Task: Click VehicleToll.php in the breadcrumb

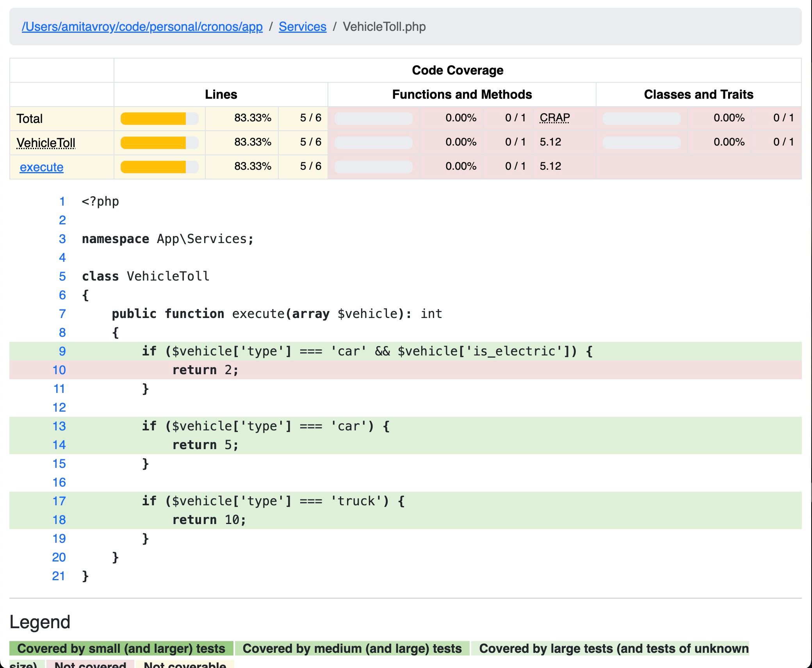Action: 384,27
